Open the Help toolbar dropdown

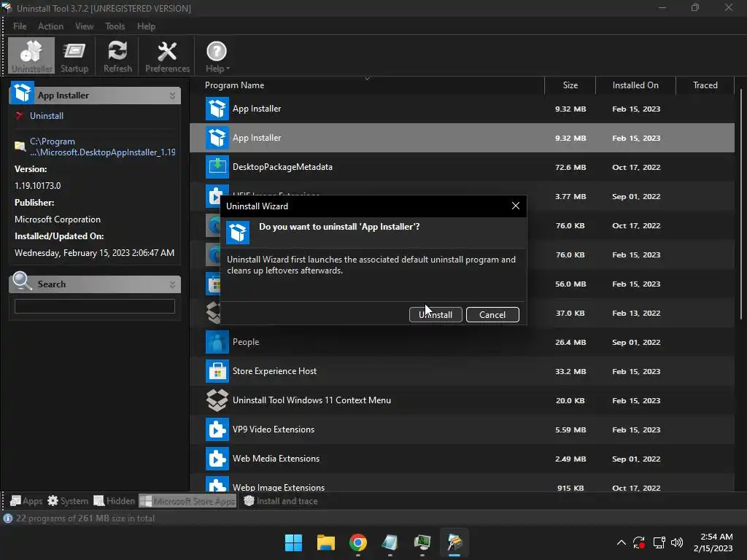click(217, 56)
